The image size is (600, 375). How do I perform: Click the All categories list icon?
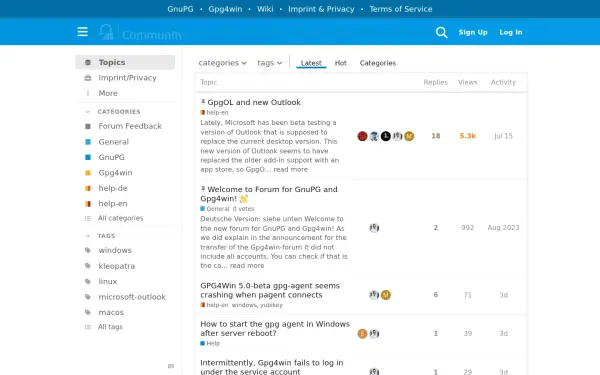tap(88, 218)
